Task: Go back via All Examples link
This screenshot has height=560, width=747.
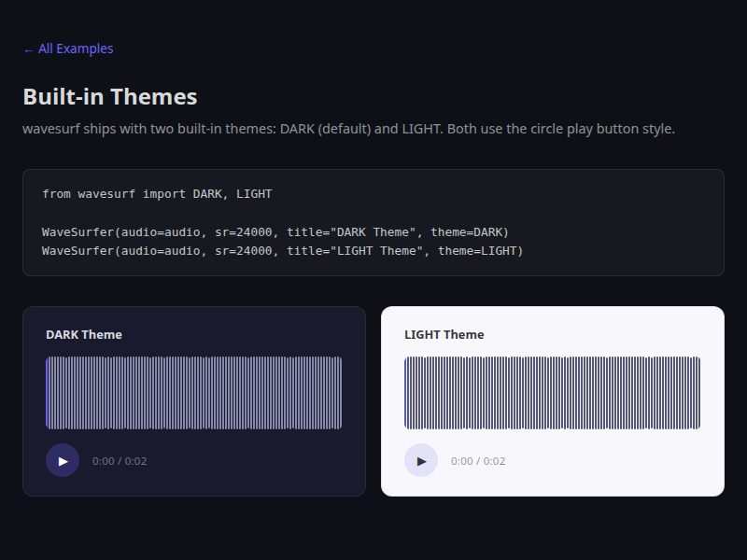Action: (x=68, y=49)
